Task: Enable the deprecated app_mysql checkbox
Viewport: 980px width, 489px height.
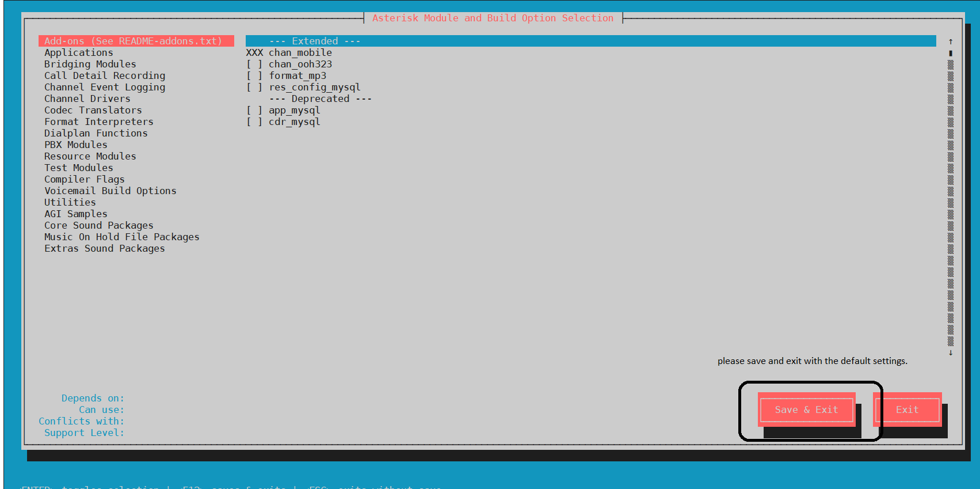Action: click(x=254, y=110)
